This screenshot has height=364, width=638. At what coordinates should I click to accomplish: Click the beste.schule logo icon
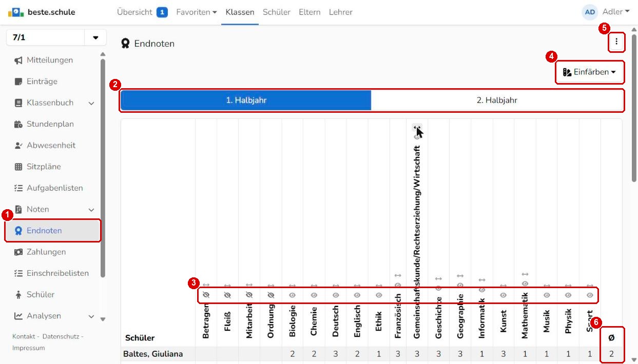click(16, 12)
